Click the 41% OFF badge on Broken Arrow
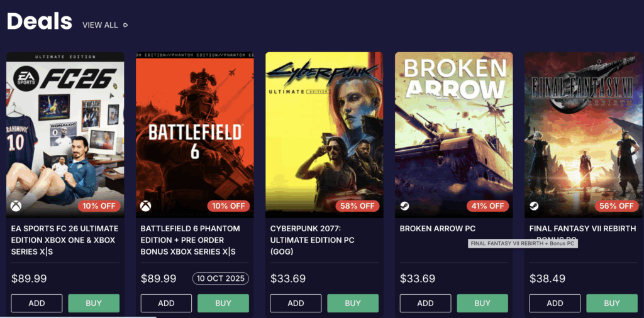 click(487, 206)
